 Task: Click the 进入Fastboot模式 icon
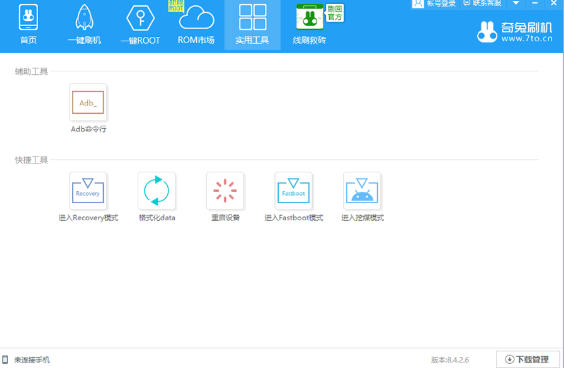[294, 191]
